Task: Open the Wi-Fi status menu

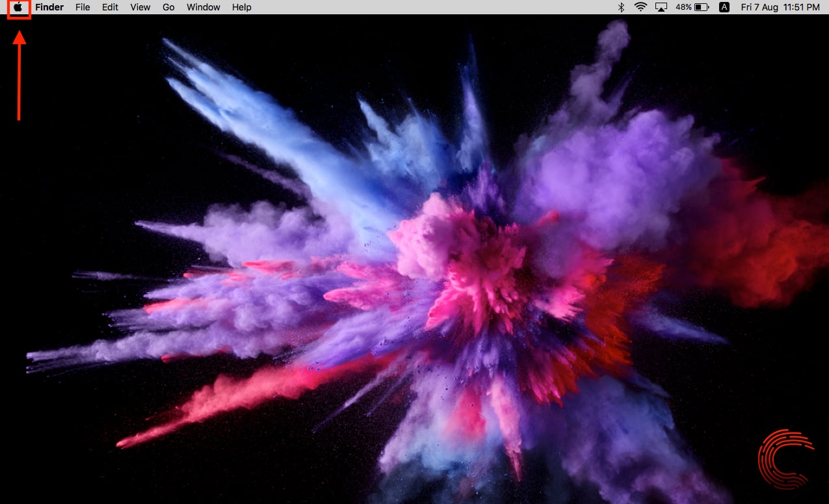Action: pos(641,7)
